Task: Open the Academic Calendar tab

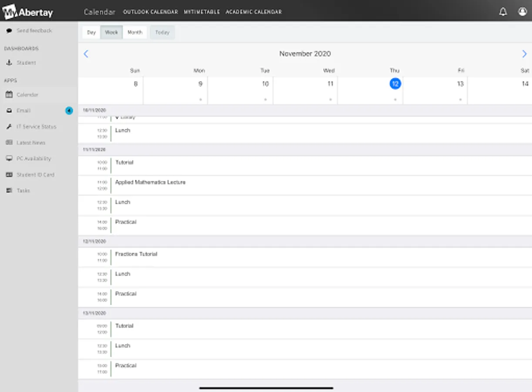Action: coord(254,12)
